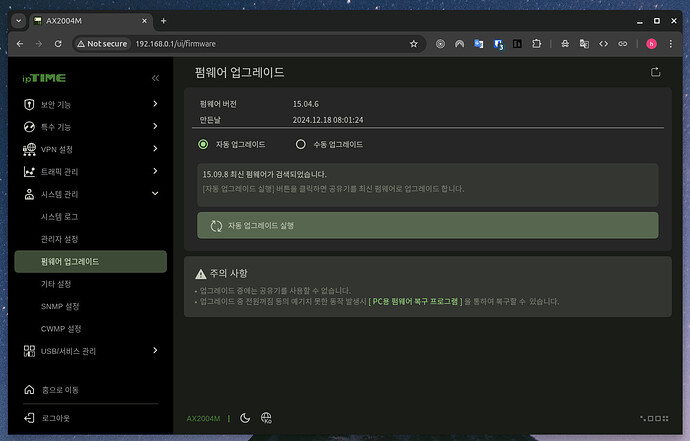Collapse the sidebar with double-chevron icon
Image resolution: width=690 pixels, height=441 pixels.
pos(155,78)
